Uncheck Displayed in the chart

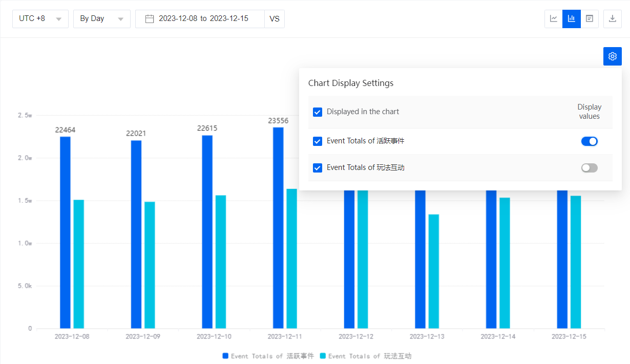317,112
